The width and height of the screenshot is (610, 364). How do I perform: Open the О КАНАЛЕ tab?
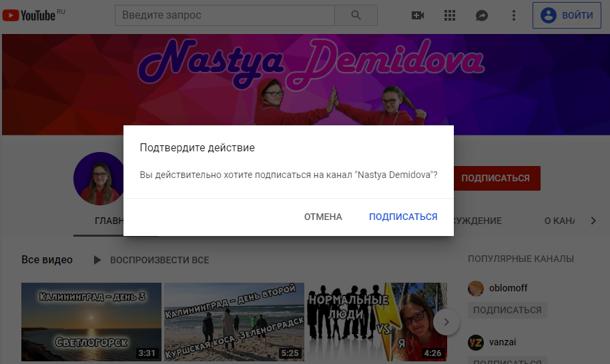[x=559, y=221]
